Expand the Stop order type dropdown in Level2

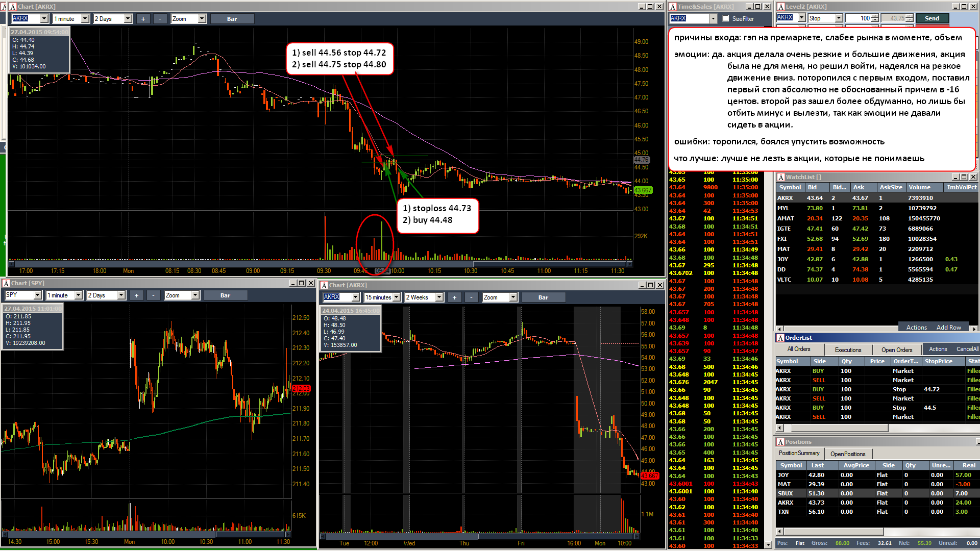(838, 18)
